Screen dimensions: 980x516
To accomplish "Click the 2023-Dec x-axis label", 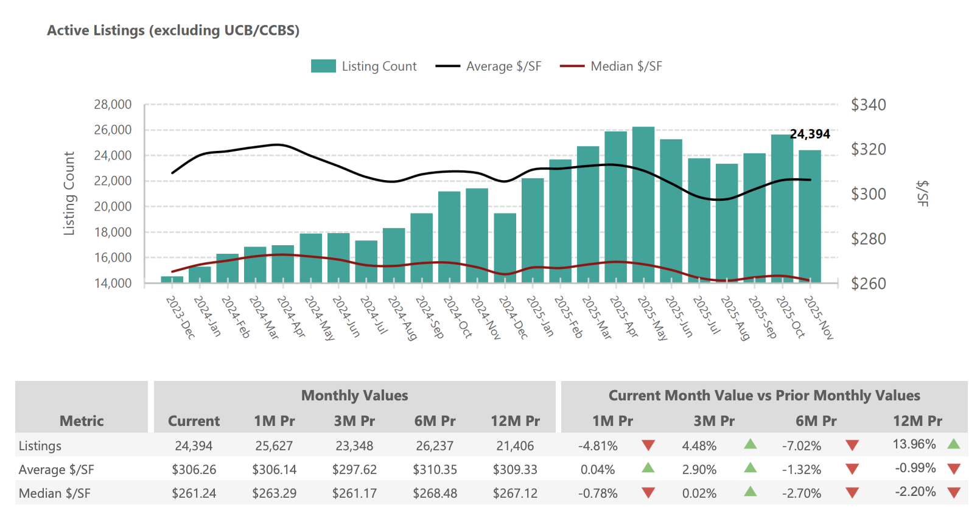I will [x=181, y=318].
